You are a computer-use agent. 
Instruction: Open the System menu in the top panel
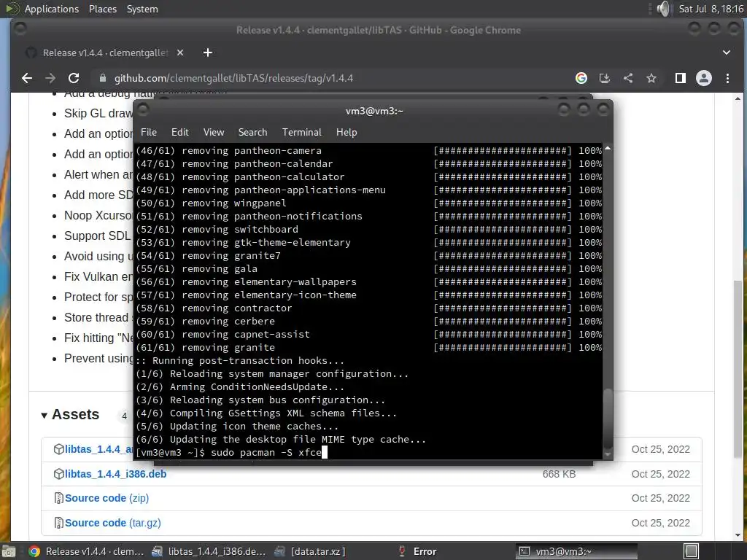pyautogui.click(x=142, y=9)
